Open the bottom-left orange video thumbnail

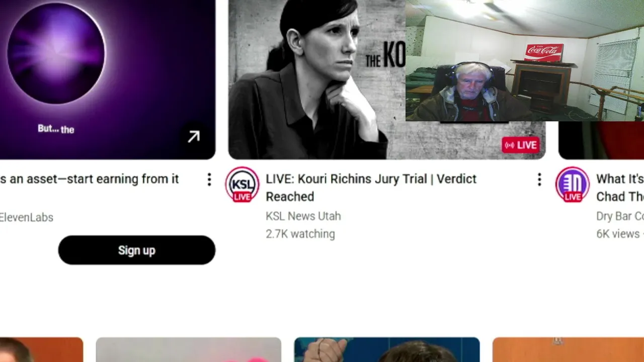pos(41,350)
